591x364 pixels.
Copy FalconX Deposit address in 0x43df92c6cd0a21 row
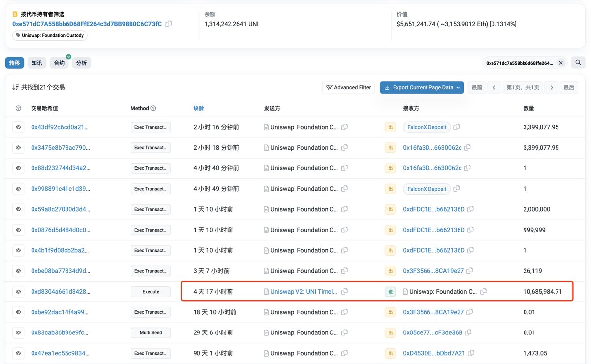pos(457,127)
